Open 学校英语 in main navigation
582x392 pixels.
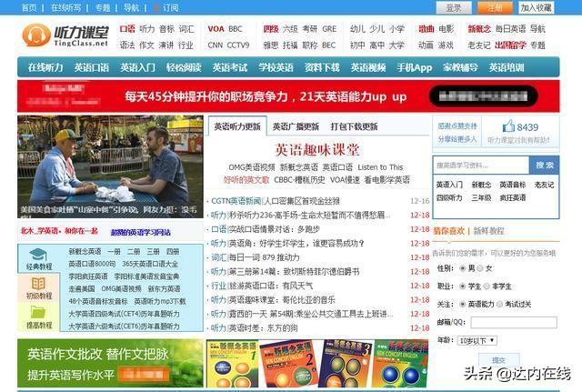point(276,67)
